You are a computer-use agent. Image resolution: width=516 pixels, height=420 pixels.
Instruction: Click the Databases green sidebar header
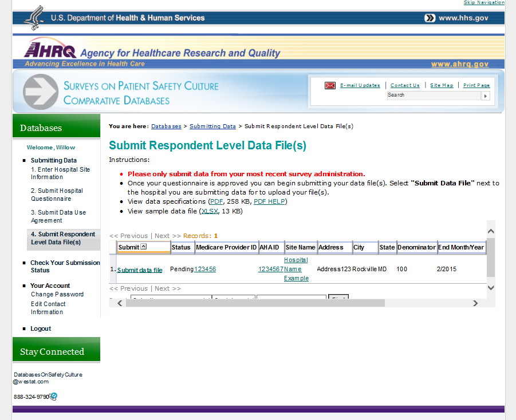click(56, 126)
